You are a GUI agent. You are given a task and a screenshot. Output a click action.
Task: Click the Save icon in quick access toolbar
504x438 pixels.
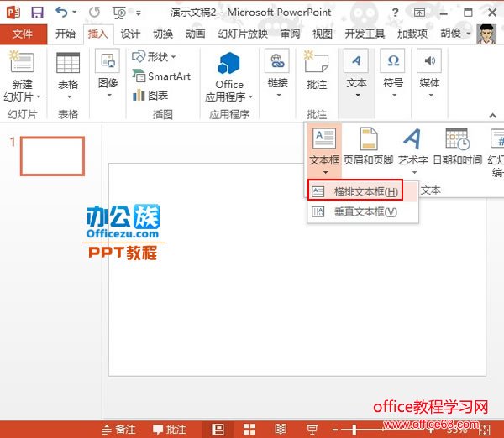[x=37, y=13]
